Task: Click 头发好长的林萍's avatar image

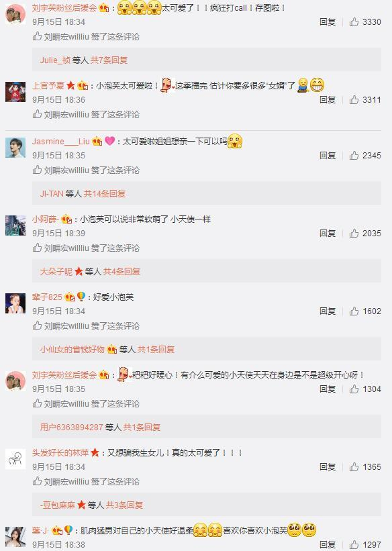Action: tap(15, 459)
